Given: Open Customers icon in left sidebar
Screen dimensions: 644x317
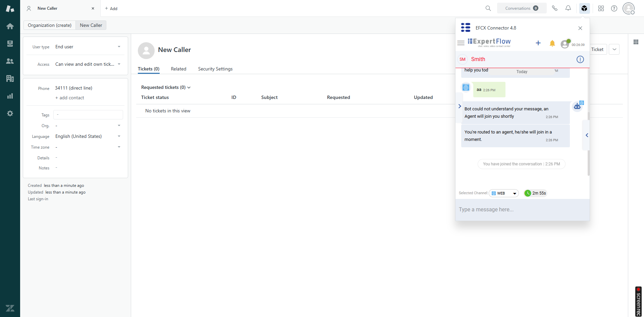Looking at the screenshot, I should 10,61.
